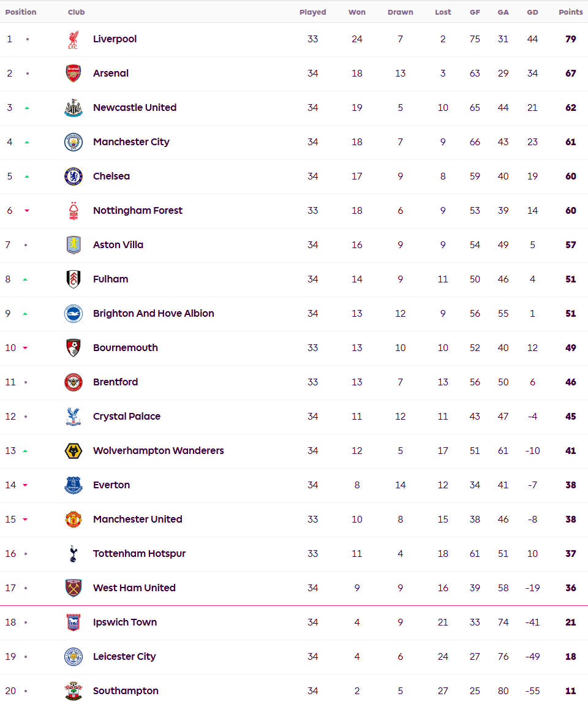This screenshot has height=707, width=588.
Task: Click the Chelsea club crest
Action: point(73,176)
